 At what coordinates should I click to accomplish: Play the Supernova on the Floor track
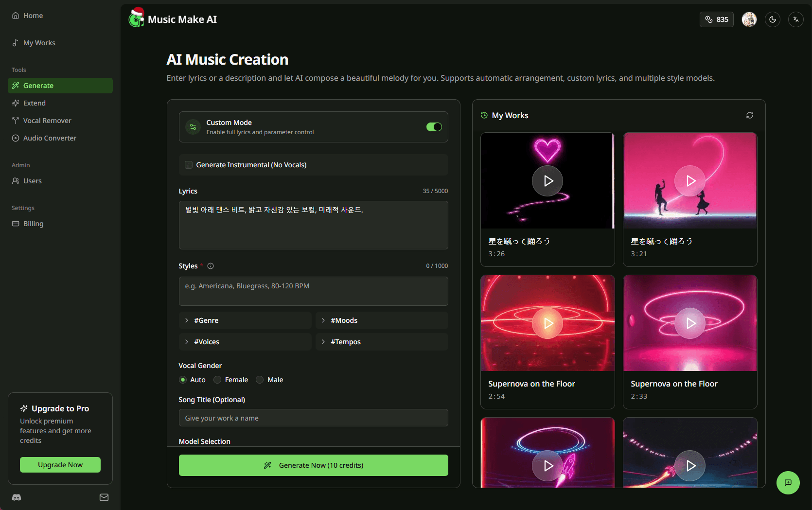[547, 323]
